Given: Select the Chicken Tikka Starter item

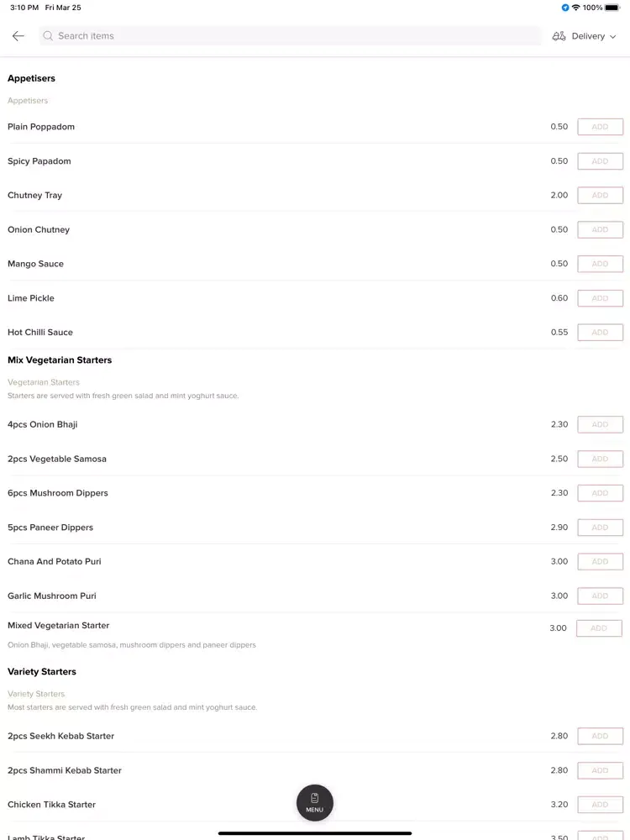Looking at the screenshot, I should point(51,805).
